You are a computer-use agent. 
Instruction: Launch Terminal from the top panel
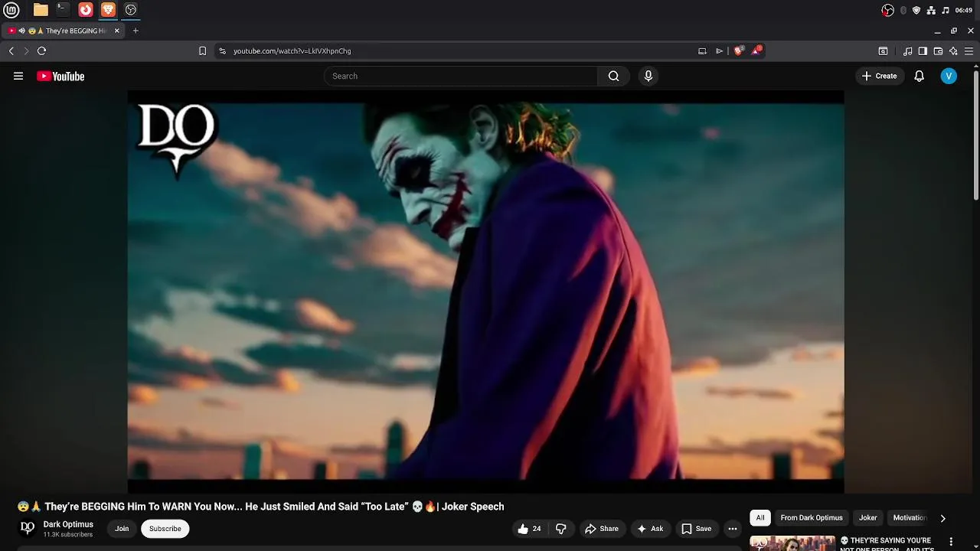pos(63,10)
